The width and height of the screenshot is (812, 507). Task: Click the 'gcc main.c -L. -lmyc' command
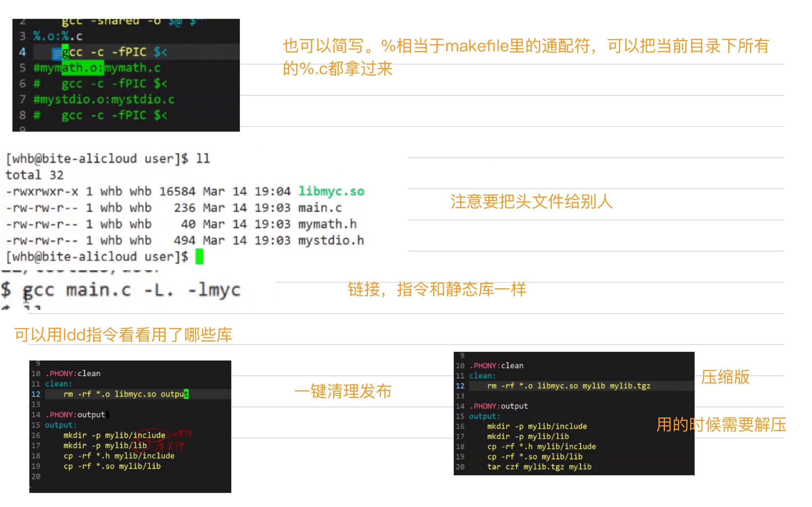click(x=131, y=290)
